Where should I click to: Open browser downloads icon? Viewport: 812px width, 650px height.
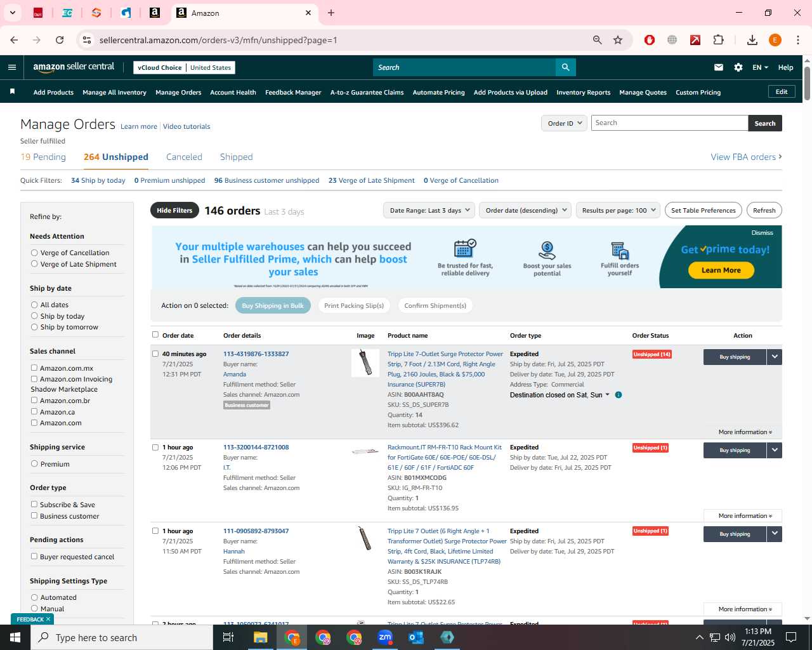[752, 40]
